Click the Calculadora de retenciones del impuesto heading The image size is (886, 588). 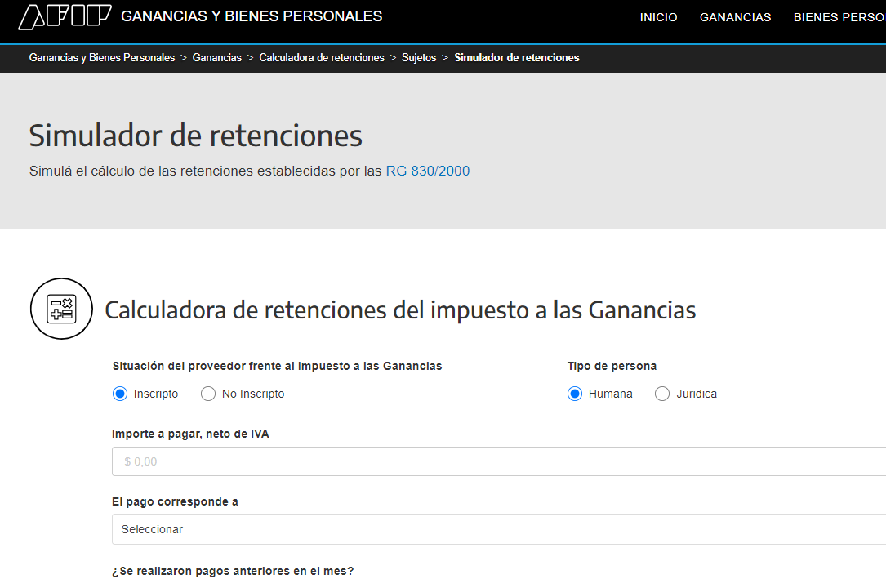click(x=400, y=310)
